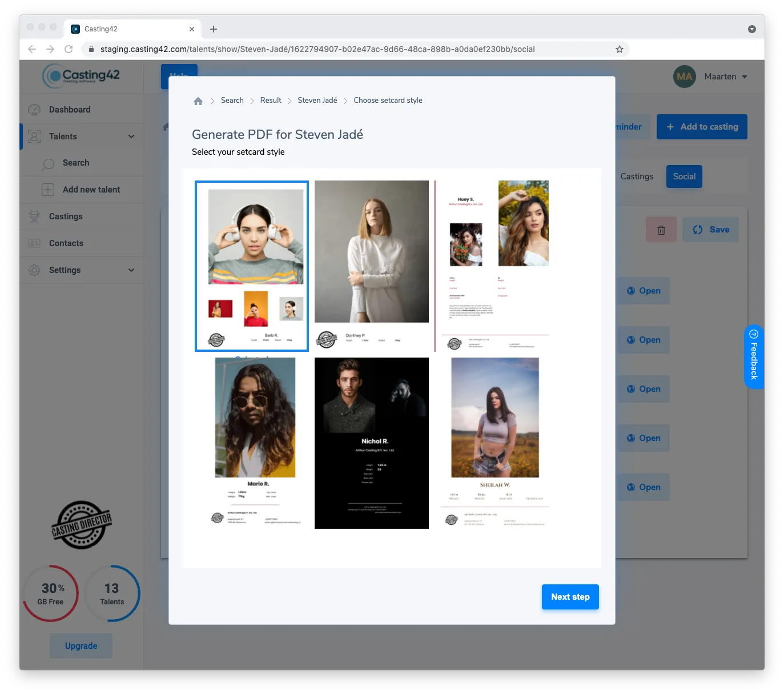The width and height of the screenshot is (784, 694).
Task: Click the Next step button
Action: coord(570,597)
